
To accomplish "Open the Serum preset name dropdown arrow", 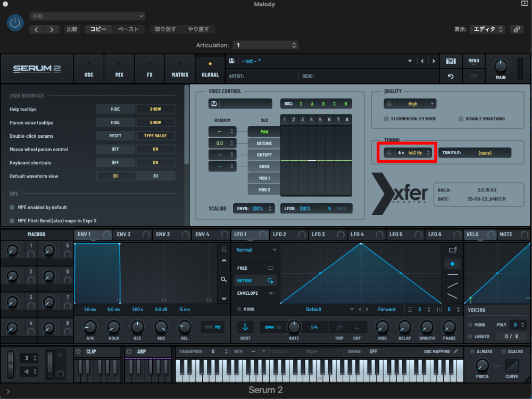I will click(410, 61).
